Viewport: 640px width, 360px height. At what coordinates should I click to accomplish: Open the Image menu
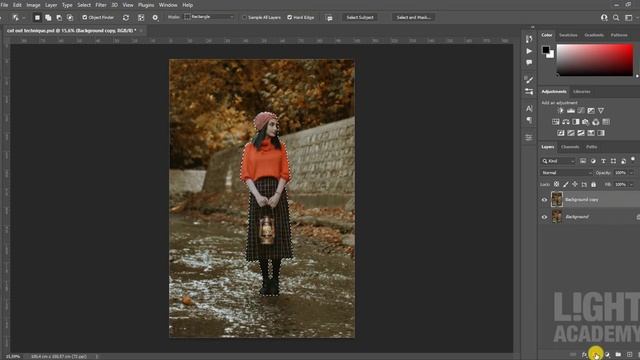pos(33,5)
